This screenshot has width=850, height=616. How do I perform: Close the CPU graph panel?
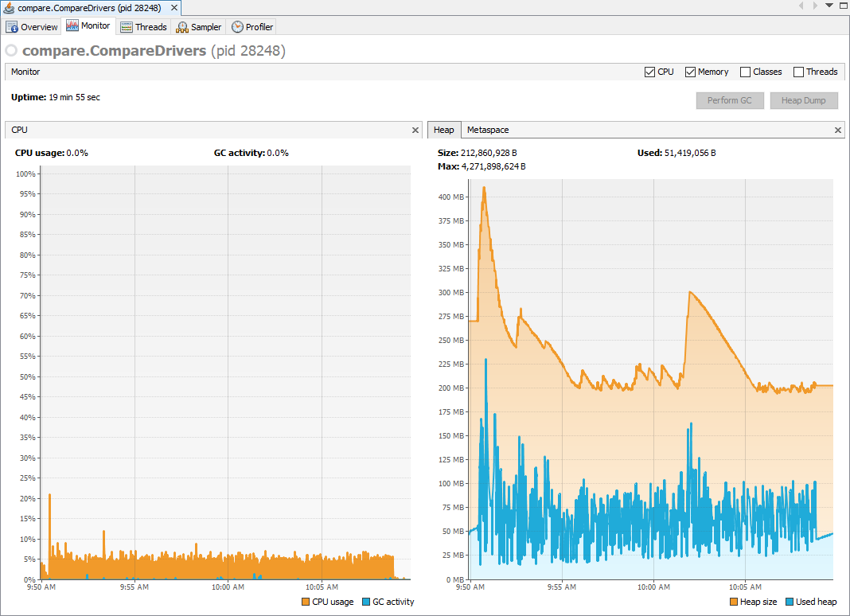415,130
